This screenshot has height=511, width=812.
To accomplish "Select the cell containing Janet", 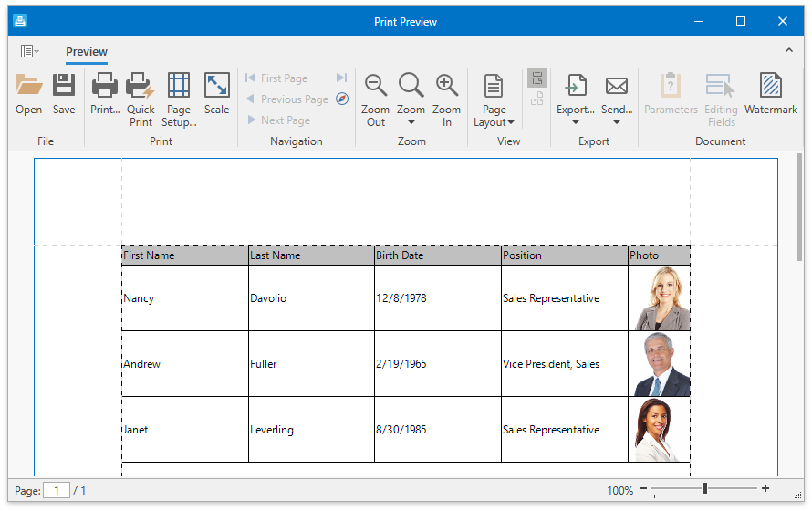I will click(x=185, y=430).
